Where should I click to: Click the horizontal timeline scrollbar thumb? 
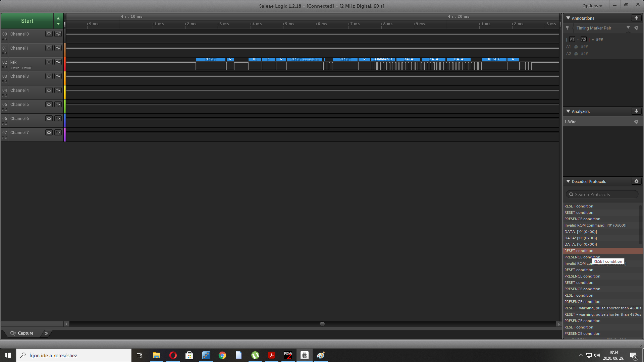(x=322, y=324)
